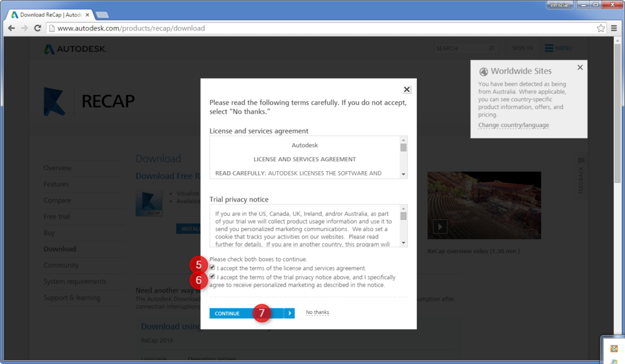
Task: Open Overview in the side menu
Action: pyautogui.click(x=57, y=168)
